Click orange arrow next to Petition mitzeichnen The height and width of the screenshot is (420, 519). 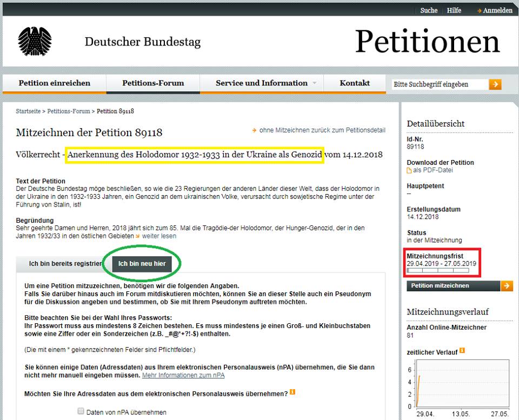tap(507, 285)
